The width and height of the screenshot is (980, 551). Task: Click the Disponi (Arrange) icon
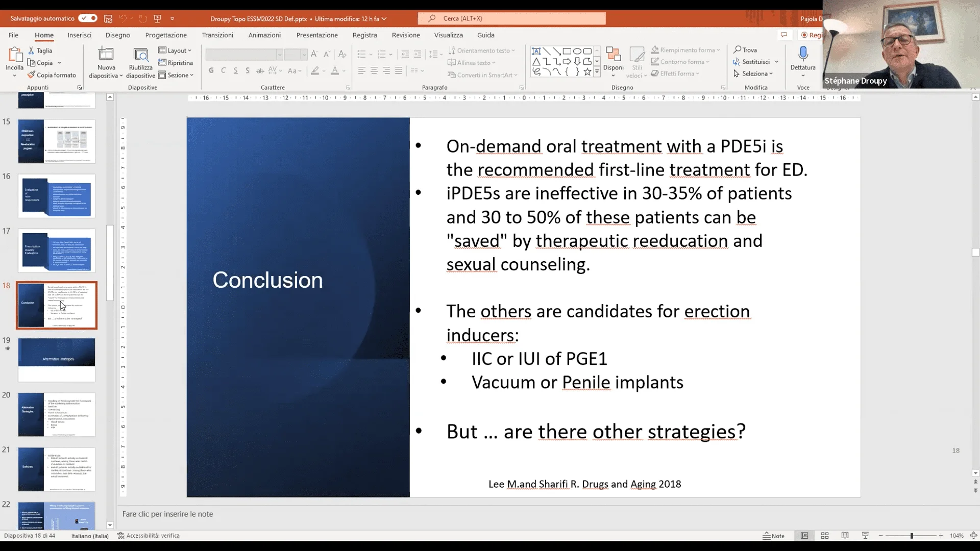tap(613, 55)
